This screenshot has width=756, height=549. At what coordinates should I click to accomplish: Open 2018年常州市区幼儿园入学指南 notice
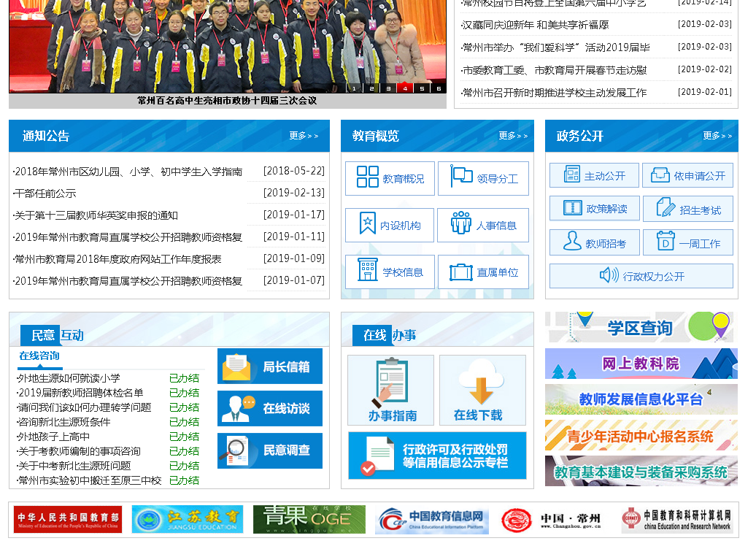click(x=128, y=172)
